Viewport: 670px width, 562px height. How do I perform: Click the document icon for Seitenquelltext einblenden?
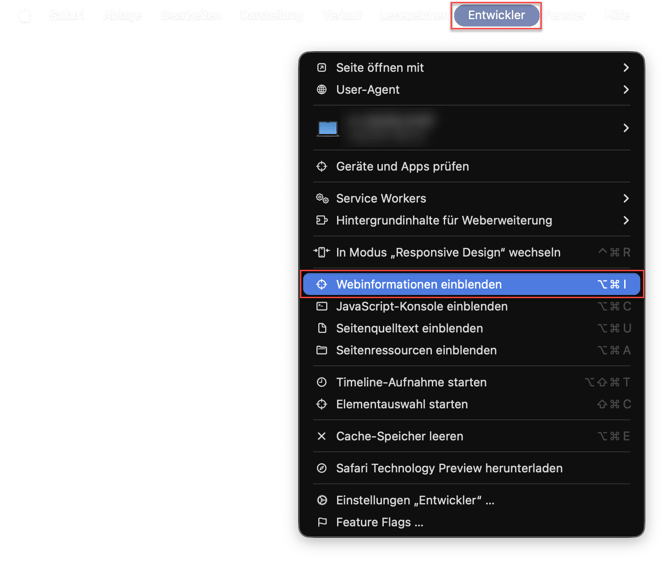322,328
